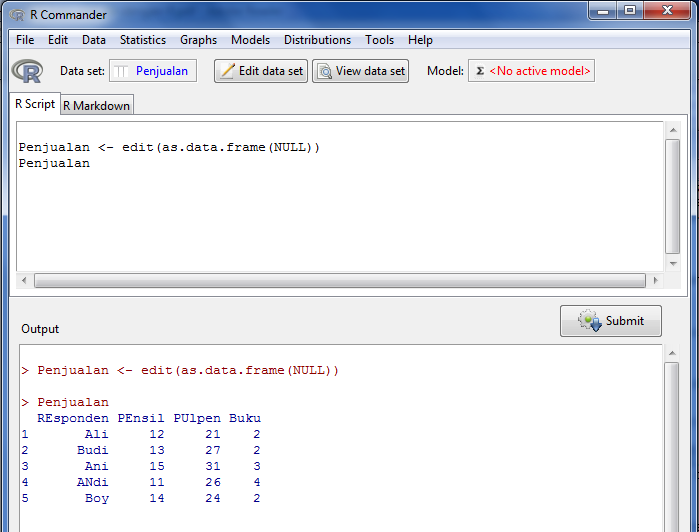Open the Distributions menu
Image resolution: width=699 pixels, height=532 pixels.
click(x=317, y=40)
